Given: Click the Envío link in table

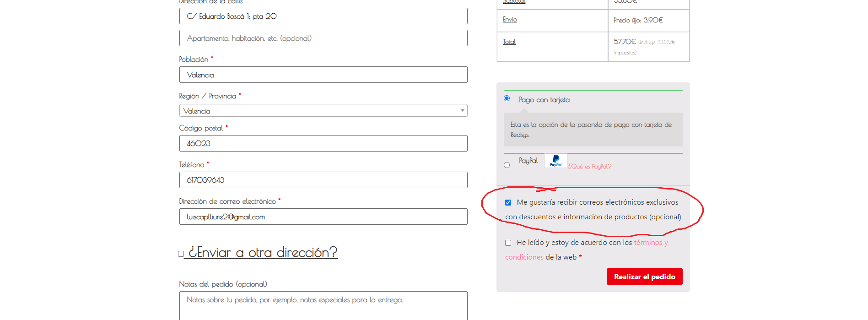Looking at the screenshot, I should (510, 19).
